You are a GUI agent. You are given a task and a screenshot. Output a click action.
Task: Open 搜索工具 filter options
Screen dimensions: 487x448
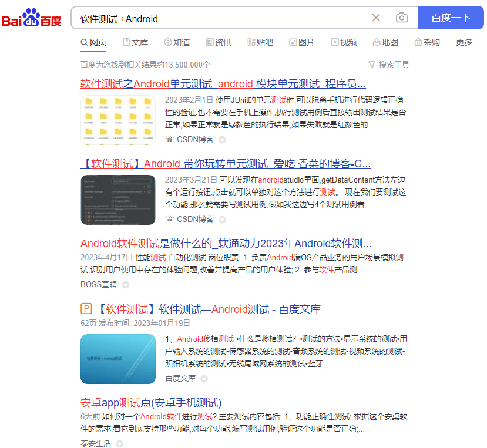coord(389,65)
